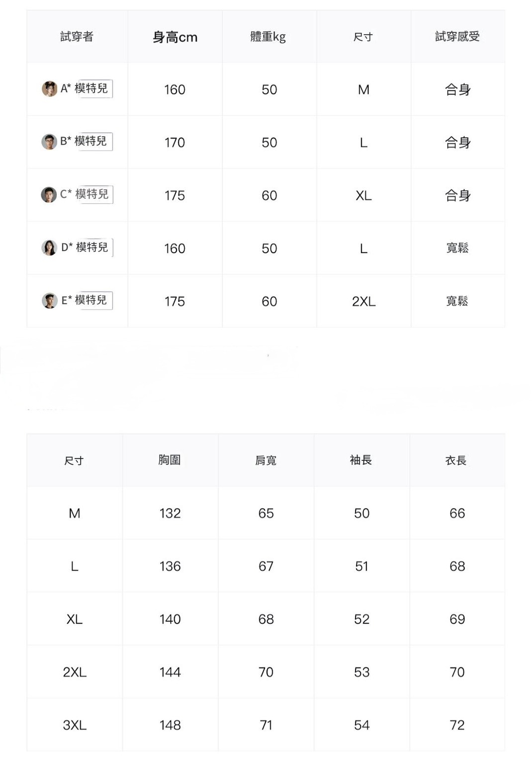Select the B* 模特兒 label

(84, 141)
